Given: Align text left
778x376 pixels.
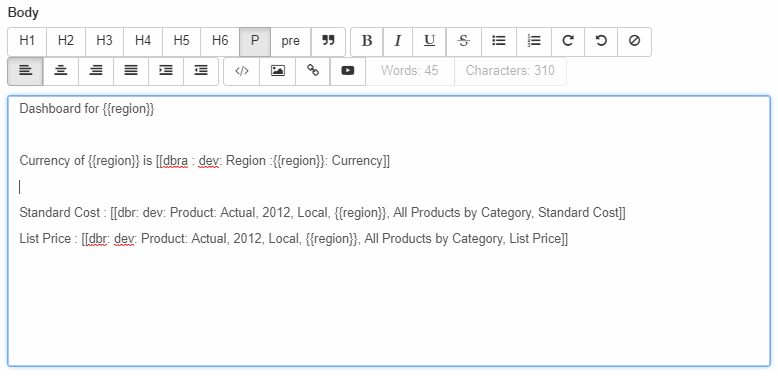Looking at the screenshot, I should point(25,71).
